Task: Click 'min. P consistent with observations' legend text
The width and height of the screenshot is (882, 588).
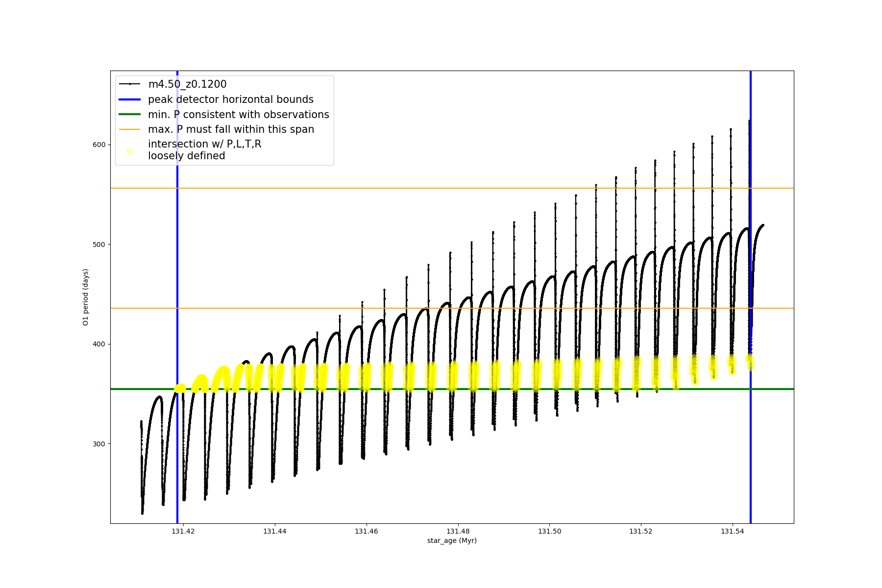Action: coord(239,115)
